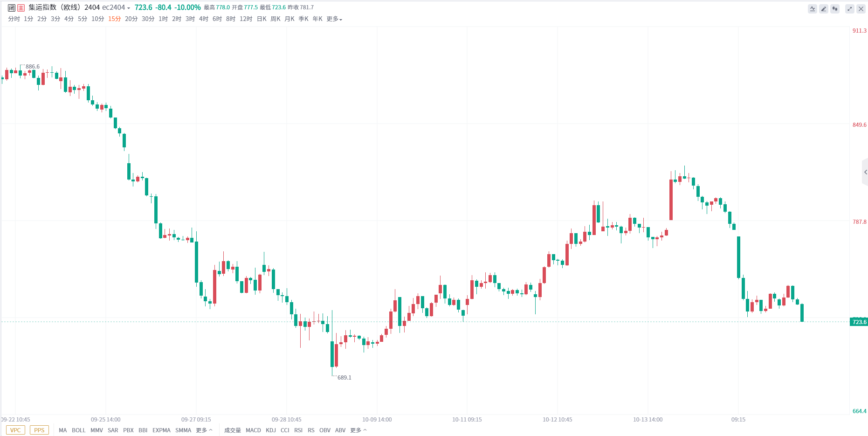Click the icon between pencil and fullscreen
868x436 pixels.
pyautogui.click(x=835, y=8)
